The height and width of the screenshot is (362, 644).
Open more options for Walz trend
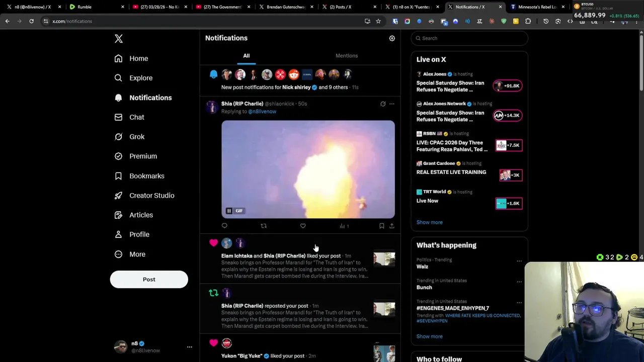tap(519, 260)
